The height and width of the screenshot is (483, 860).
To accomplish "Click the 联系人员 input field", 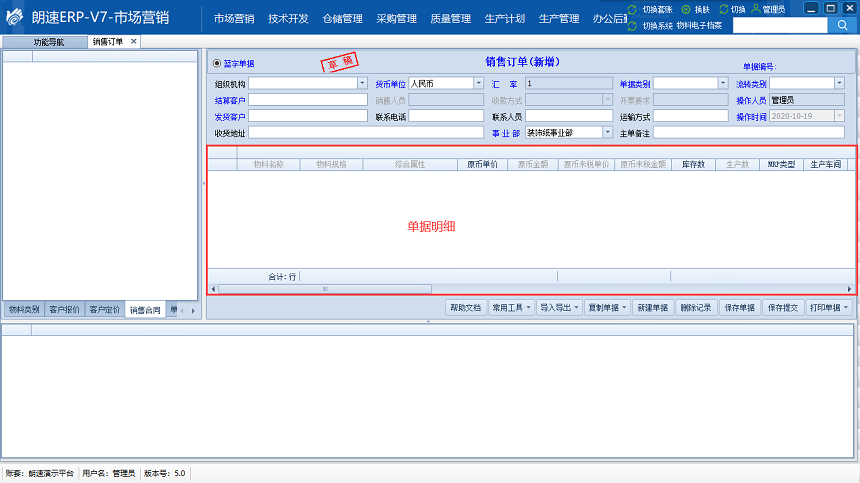I will coord(569,116).
